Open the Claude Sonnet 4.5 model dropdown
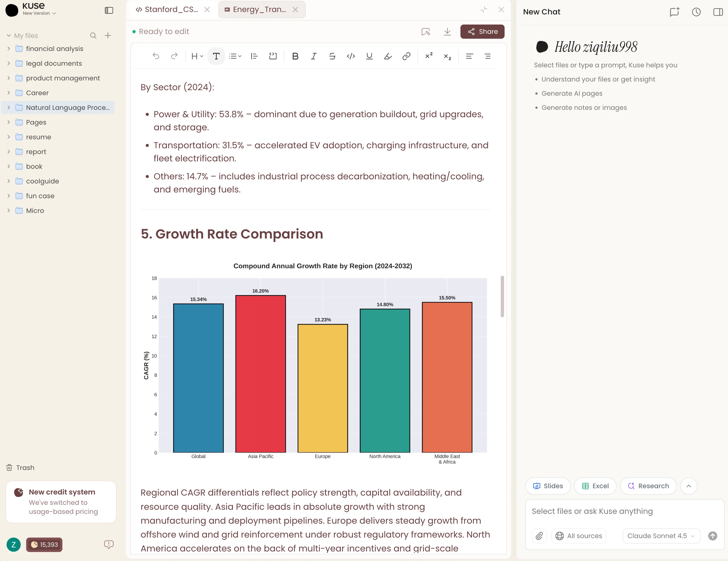Viewport: 728px width, 561px height. 661,536
